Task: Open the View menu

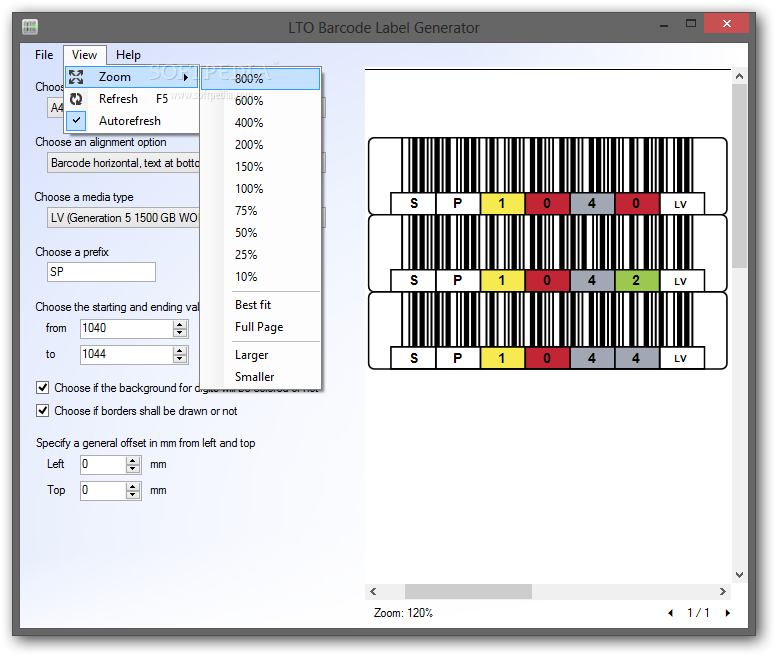Action: coord(84,55)
